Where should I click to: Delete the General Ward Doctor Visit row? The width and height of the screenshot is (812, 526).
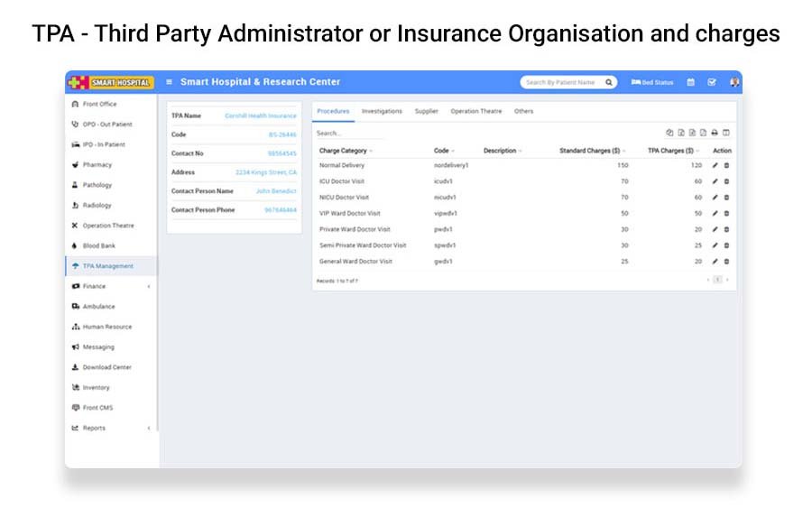tap(727, 262)
